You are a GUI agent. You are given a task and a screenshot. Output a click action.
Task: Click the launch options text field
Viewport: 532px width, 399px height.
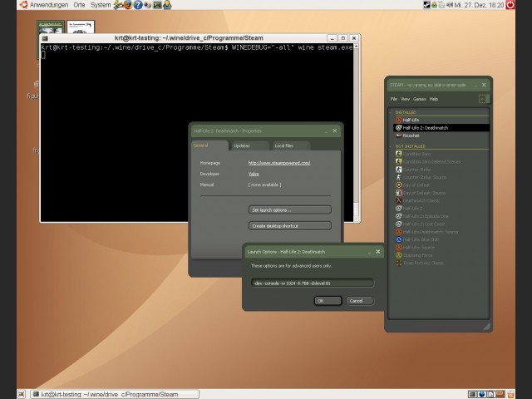[313, 283]
